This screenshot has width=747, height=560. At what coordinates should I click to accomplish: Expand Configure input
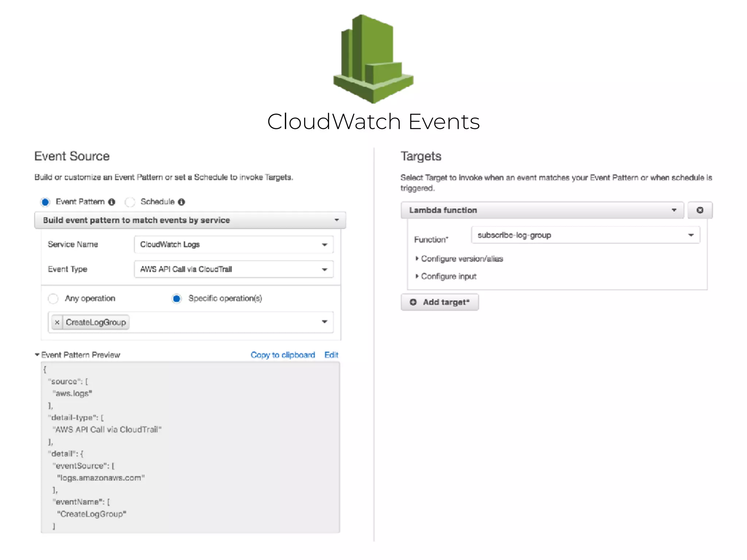(446, 276)
